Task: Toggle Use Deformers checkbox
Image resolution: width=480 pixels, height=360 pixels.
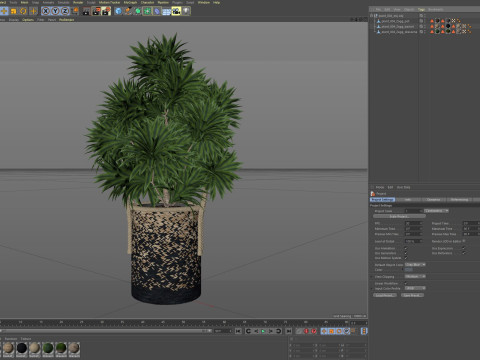Action: coord(464,253)
